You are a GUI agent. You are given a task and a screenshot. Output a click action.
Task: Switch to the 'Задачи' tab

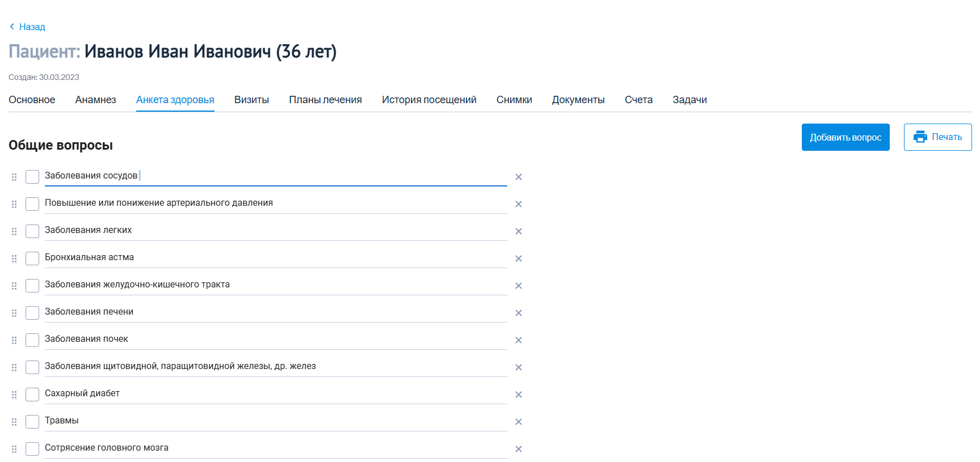(689, 100)
